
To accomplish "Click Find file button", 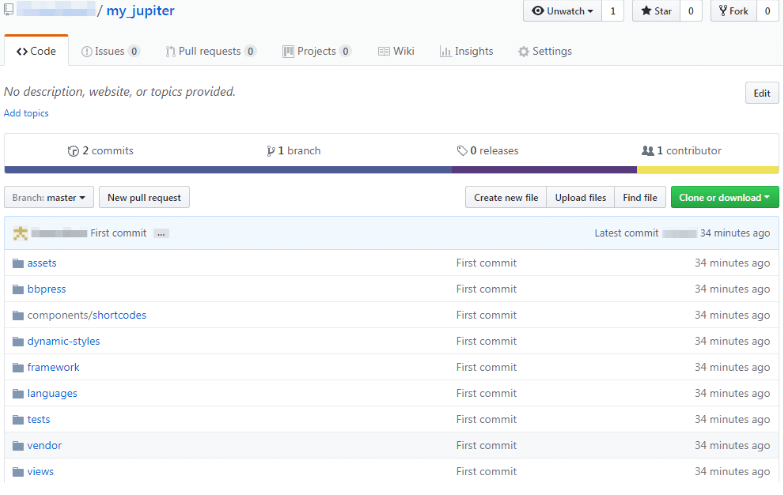I will point(640,198).
